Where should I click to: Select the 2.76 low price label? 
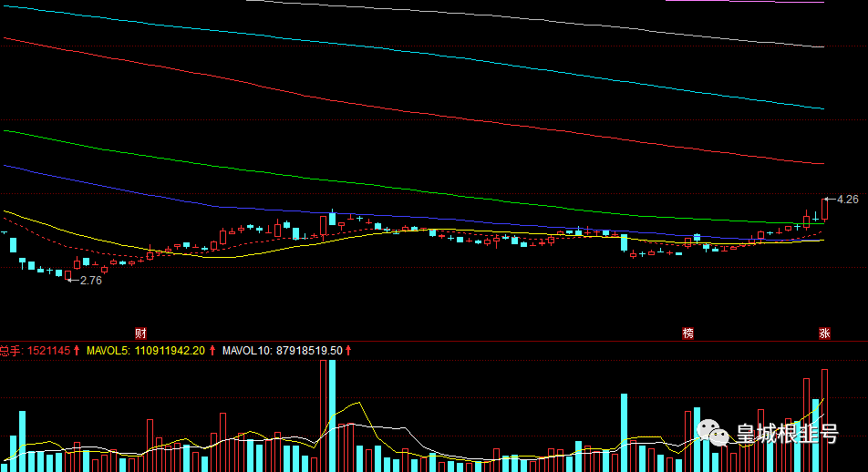click(x=91, y=281)
